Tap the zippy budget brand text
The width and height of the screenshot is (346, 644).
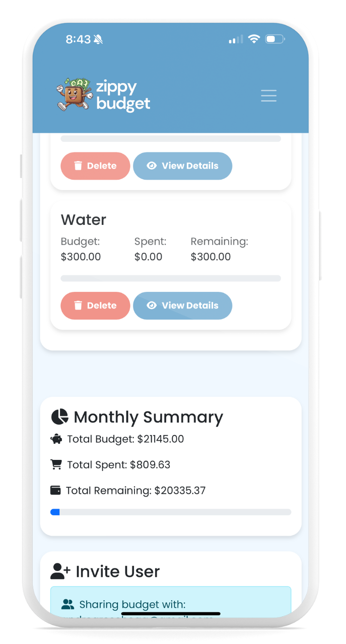pos(123,96)
